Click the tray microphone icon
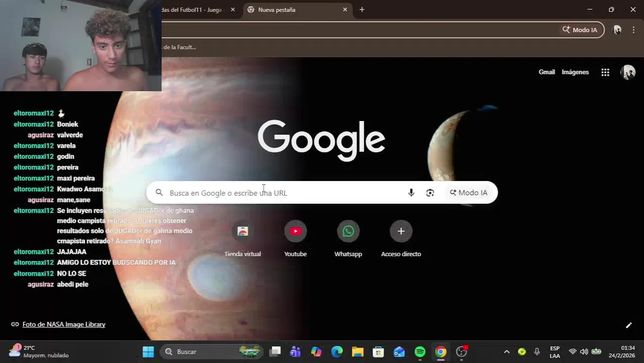The image size is (644, 363). tap(537, 351)
